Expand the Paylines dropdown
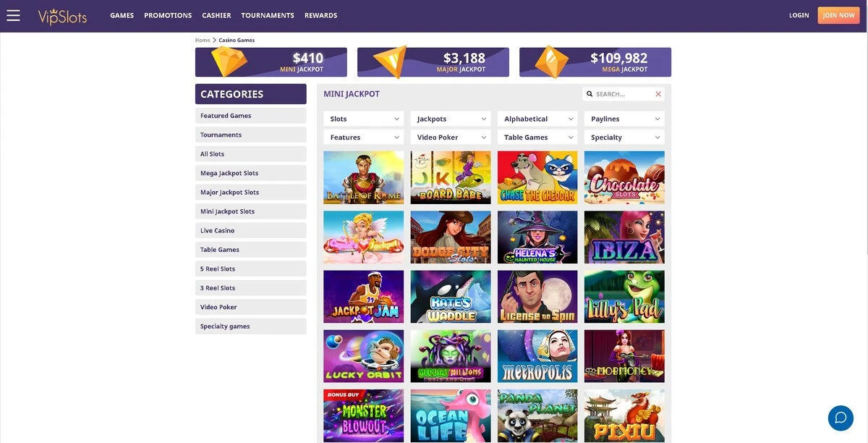 coord(624,119)
